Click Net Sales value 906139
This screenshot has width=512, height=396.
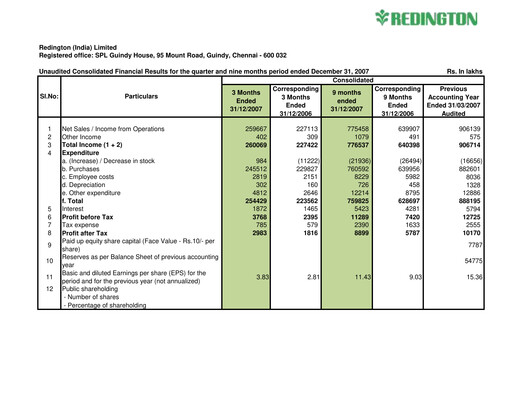coord(469,129)
